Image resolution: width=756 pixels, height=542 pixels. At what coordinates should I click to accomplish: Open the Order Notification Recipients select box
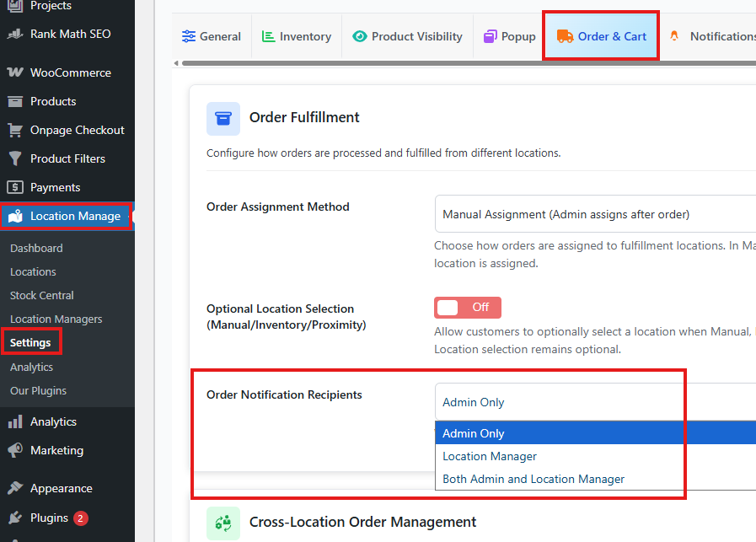pyautogui.click(x=596, y=402)
